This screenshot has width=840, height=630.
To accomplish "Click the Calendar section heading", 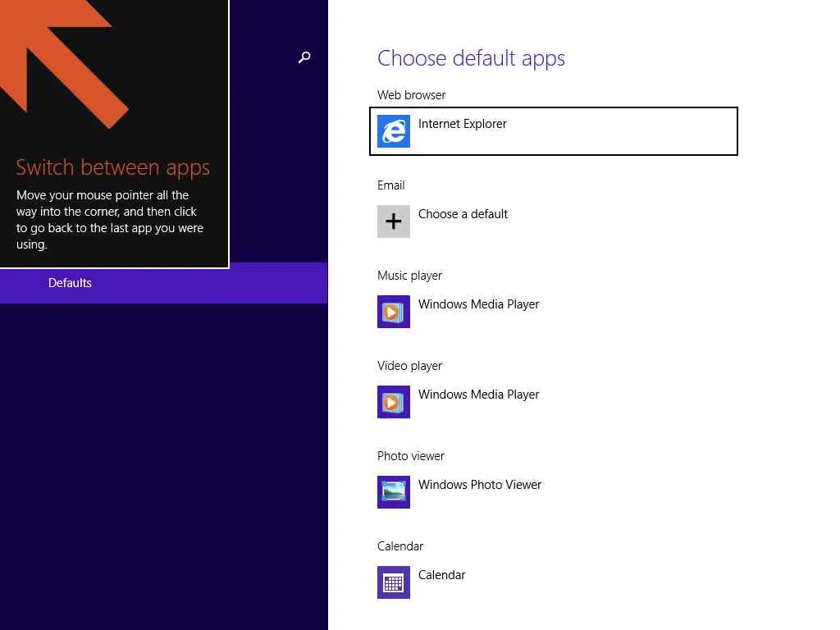I will [400, 546].
